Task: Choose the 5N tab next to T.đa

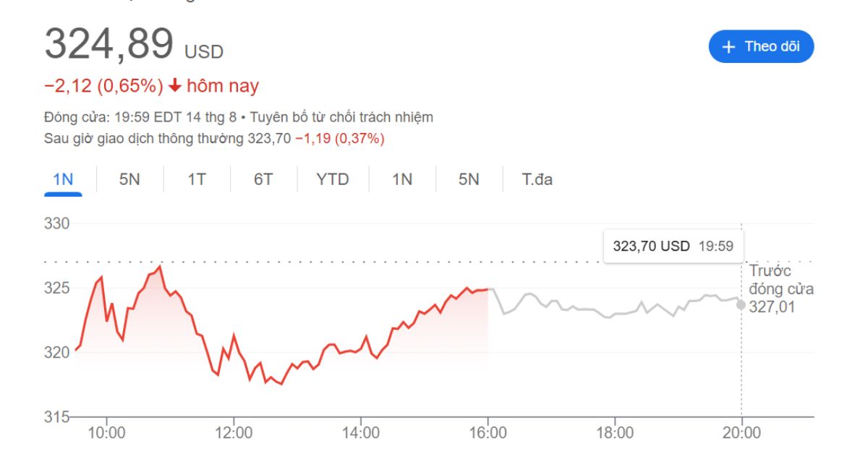Action: click(x=469, y=179)
